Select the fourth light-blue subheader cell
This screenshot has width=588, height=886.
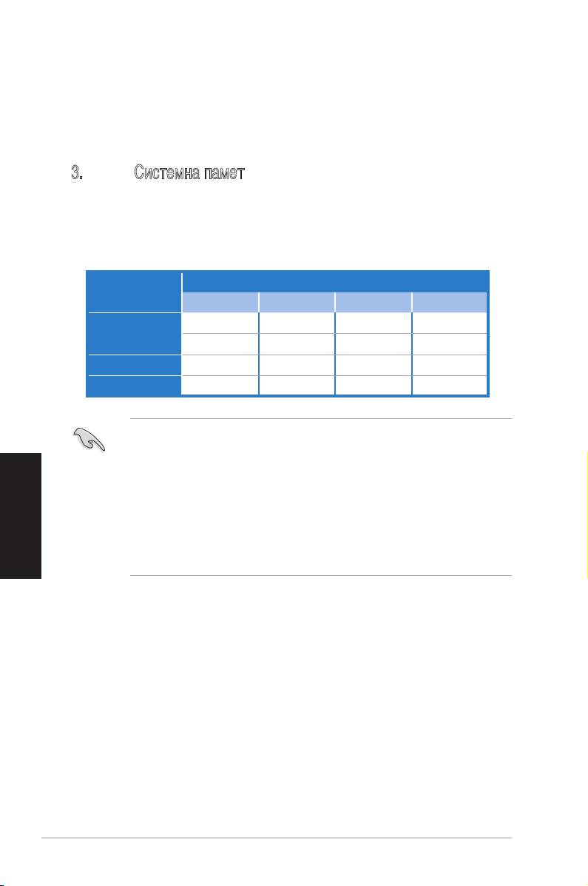[x=449, y=302]
